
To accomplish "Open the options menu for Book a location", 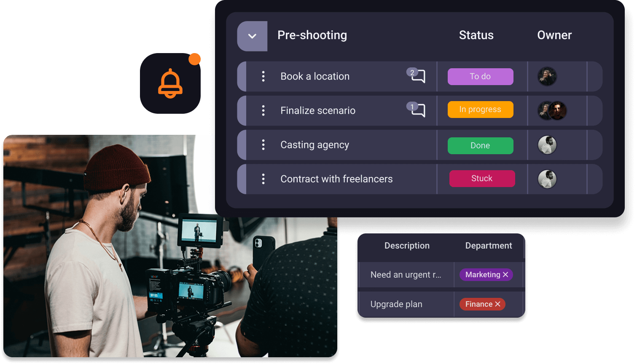I will pos(263,76).
